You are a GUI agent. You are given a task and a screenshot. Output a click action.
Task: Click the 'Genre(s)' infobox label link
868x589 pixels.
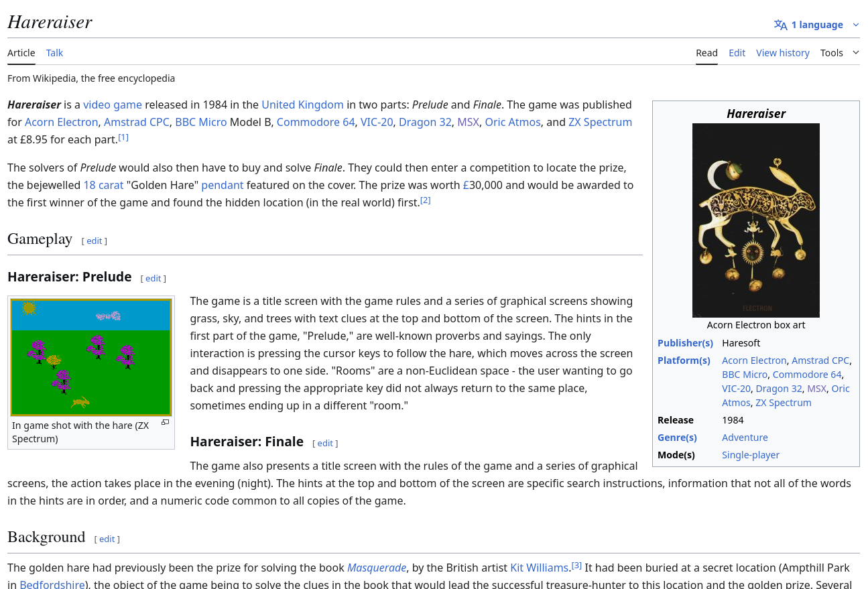point(677,438)
